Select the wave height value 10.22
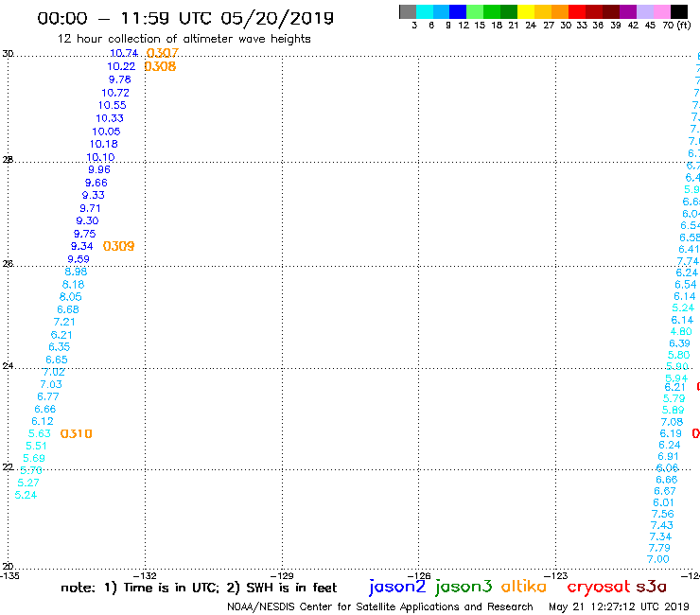700x615 pixels. (x=121, y=66)
